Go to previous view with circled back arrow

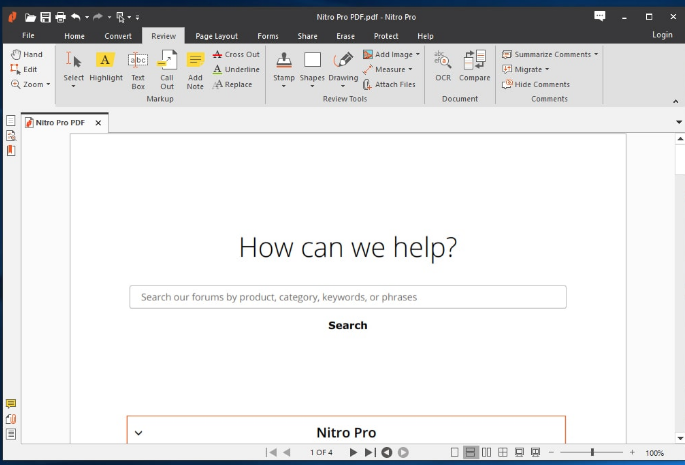[387, 452]
